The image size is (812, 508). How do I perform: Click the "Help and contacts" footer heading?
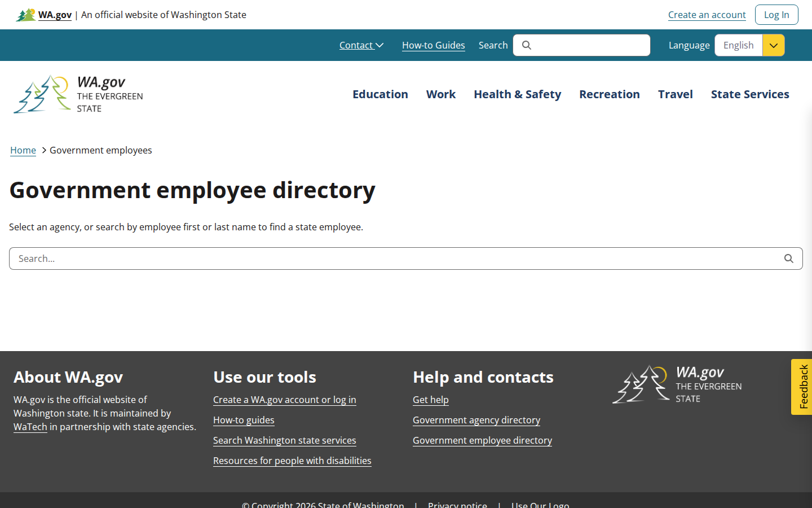pyautogui.click(x=483, y=377)
